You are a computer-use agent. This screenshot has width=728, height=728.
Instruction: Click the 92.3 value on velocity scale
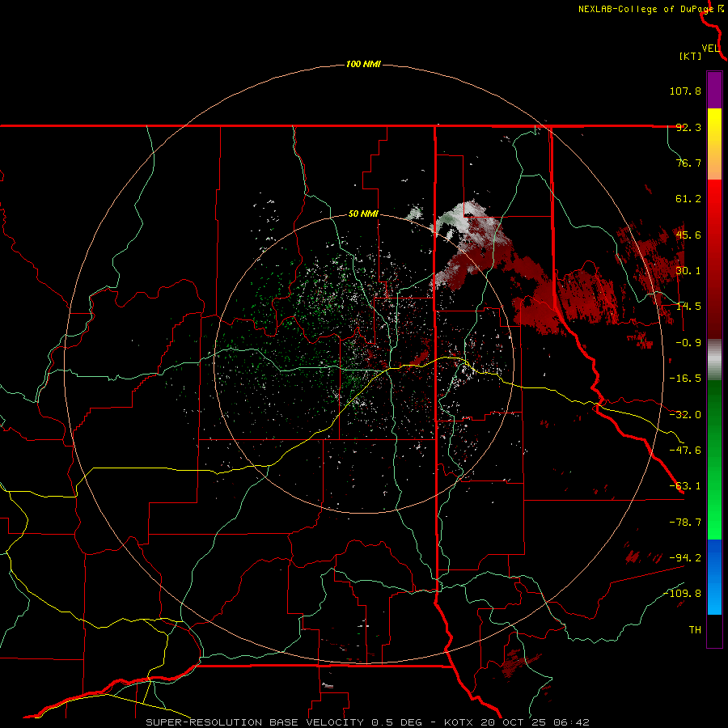coord(688,127)
